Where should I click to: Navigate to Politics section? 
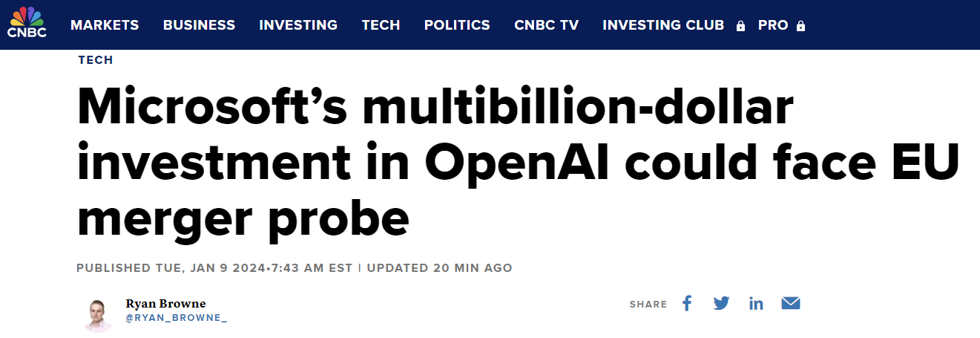click(457, 25)
